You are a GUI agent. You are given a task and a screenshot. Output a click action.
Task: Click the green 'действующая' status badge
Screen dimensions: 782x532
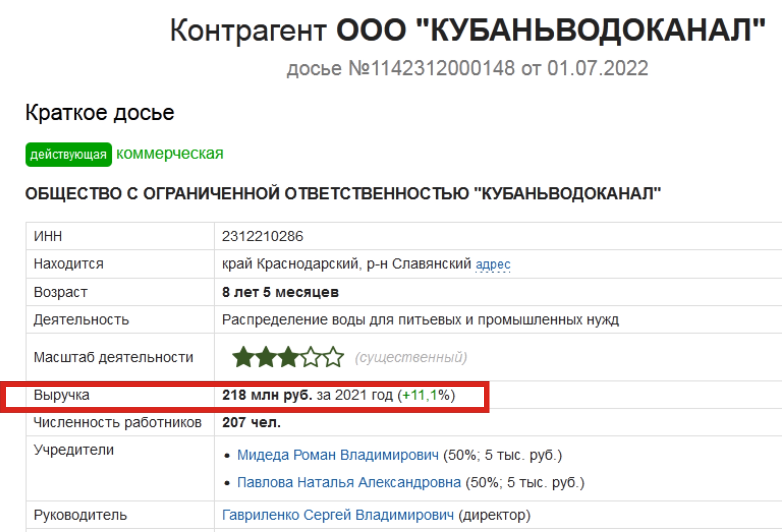(x=69, y=154)
